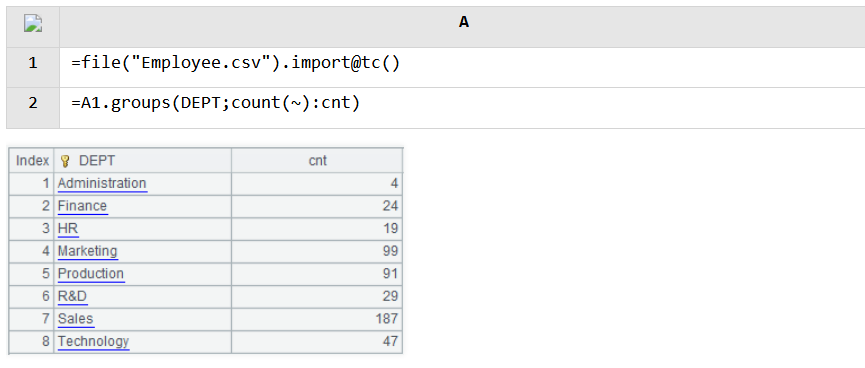Click the key icon beside DEPT header

click(65, 161)
